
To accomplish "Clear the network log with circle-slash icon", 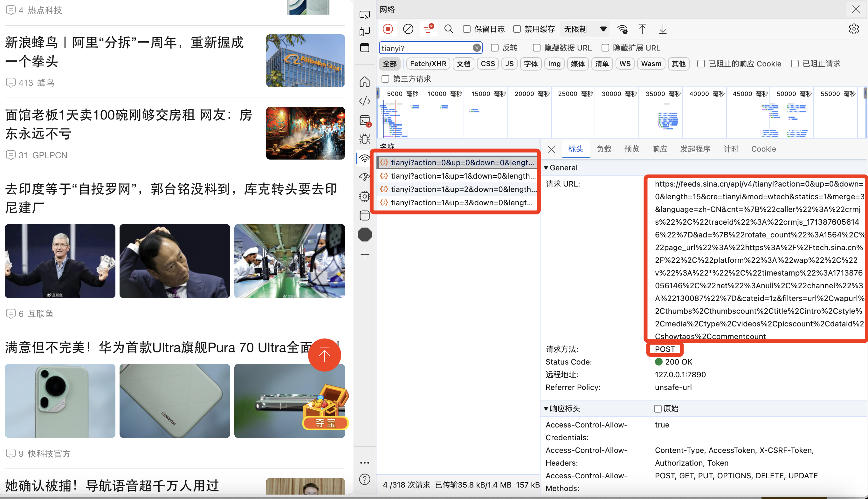I will tap(408, 29).
